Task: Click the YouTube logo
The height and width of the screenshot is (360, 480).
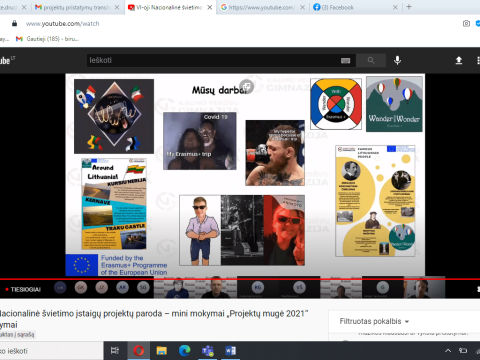Action: tap(7, 60)
